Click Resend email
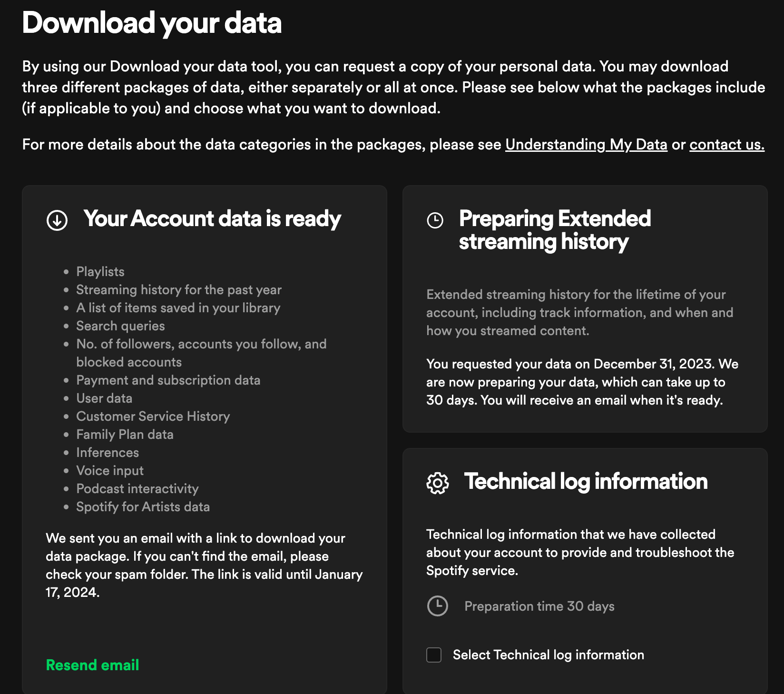Image resolution: width=784 pixels, height=694 pixels. [x=92, y=665]
